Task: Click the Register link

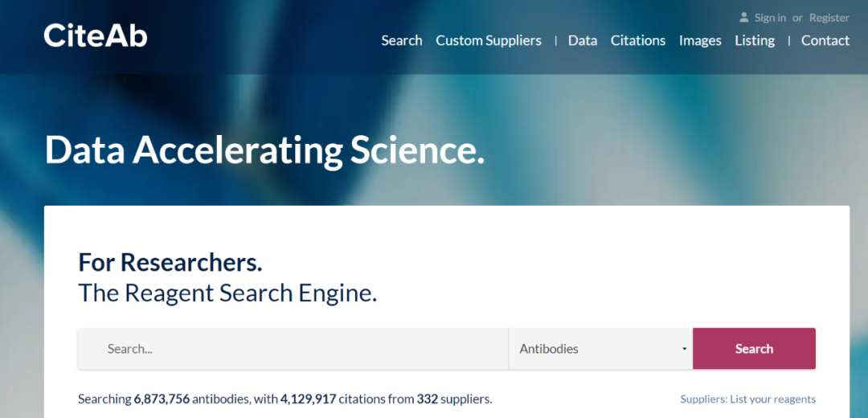Action: click(829, 18)
